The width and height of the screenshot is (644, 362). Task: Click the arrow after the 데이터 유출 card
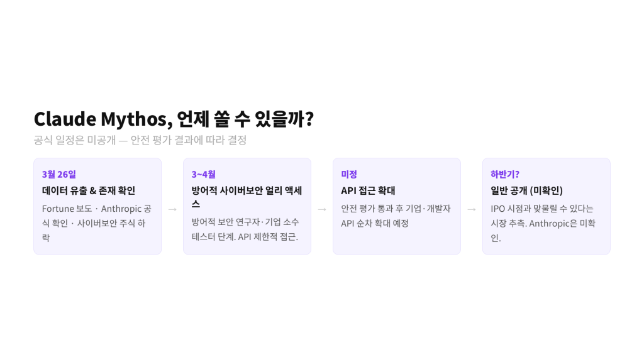[x=172, y=209]
